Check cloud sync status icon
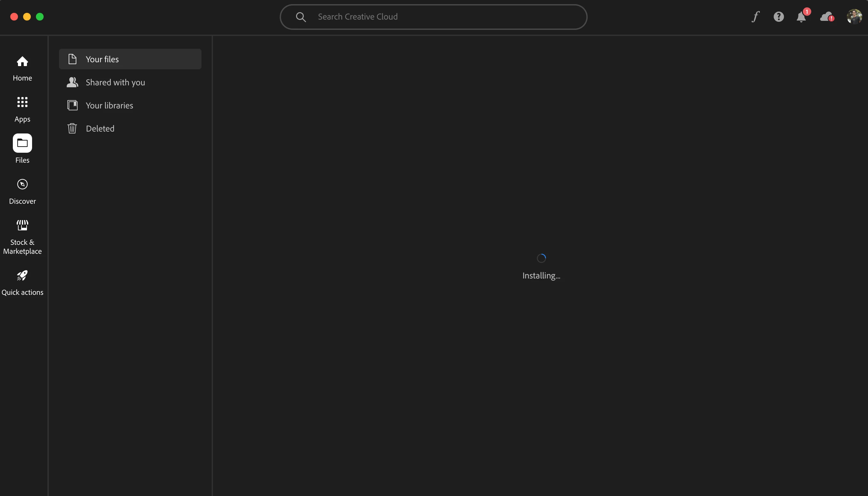This screenshot has width=868, height=496. click(827, 17)
